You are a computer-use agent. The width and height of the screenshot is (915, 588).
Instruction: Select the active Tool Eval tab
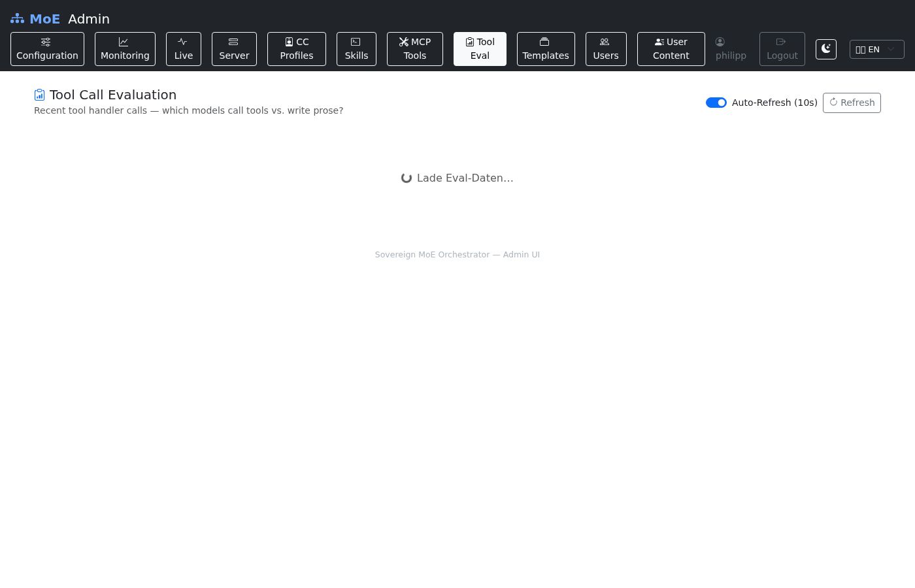point(480,49)
